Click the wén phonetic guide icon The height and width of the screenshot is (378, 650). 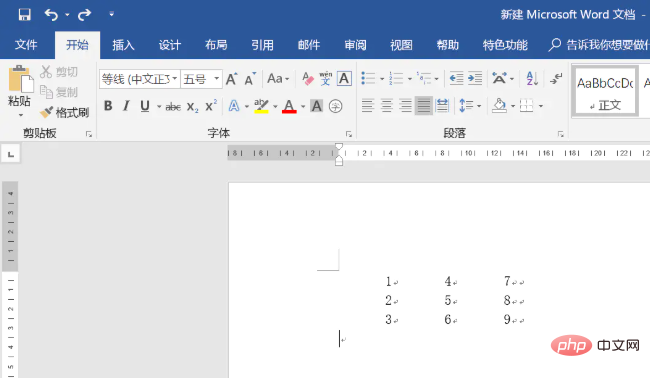[x=326, y=79]
